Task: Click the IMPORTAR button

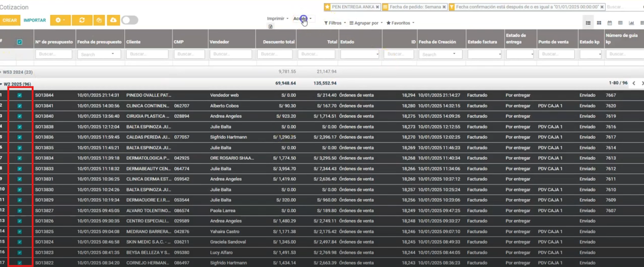Action: (34, 20)
